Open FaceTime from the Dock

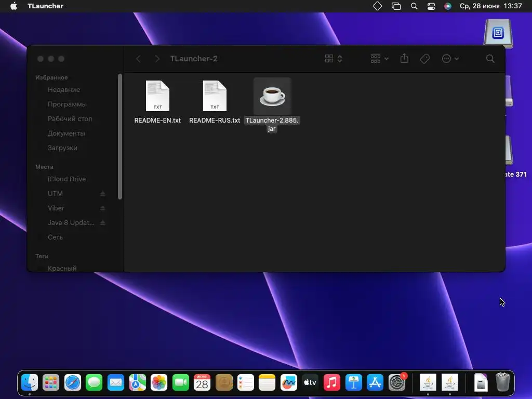pos(180,382)
